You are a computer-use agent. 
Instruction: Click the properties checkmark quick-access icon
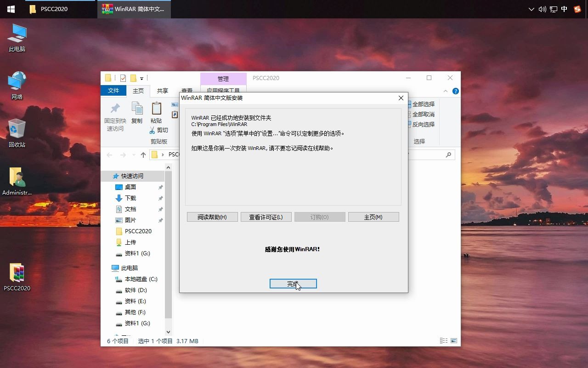[x=123, y=78]
